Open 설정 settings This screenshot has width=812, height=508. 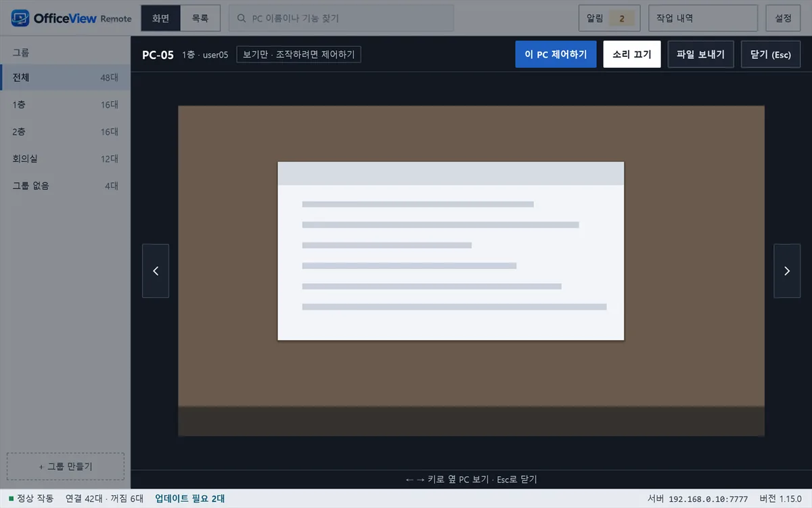point(783,18)
